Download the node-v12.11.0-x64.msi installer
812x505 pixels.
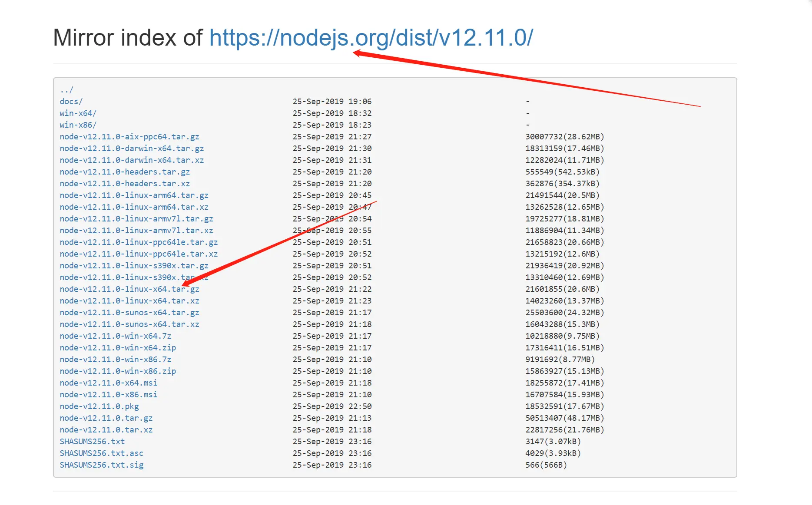(x=109, y=383)
